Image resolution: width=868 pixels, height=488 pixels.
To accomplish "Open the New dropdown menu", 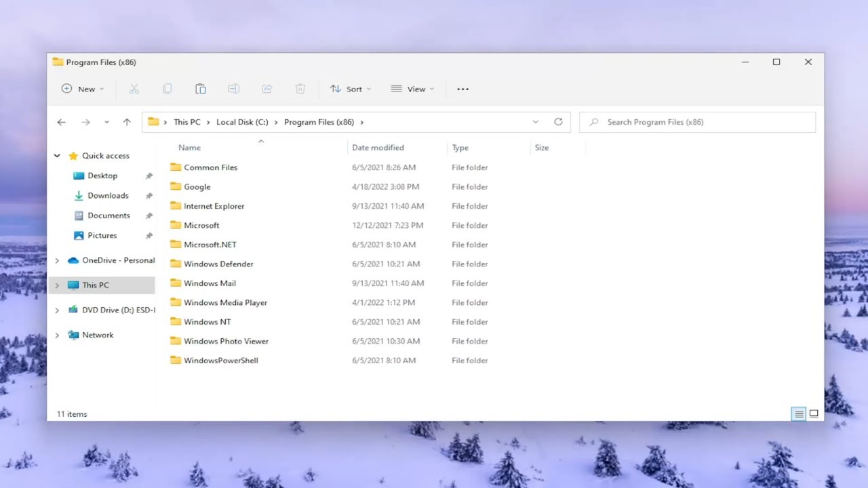I will click(x=83, y=89).
